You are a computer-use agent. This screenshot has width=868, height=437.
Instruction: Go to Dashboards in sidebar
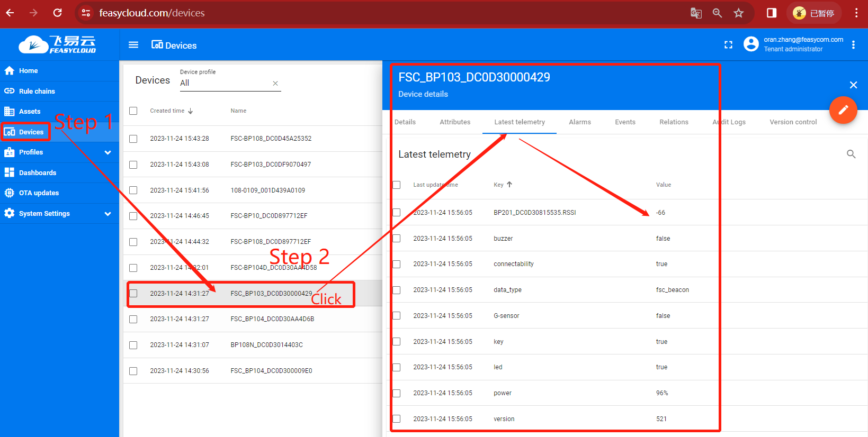pos(37,173)
